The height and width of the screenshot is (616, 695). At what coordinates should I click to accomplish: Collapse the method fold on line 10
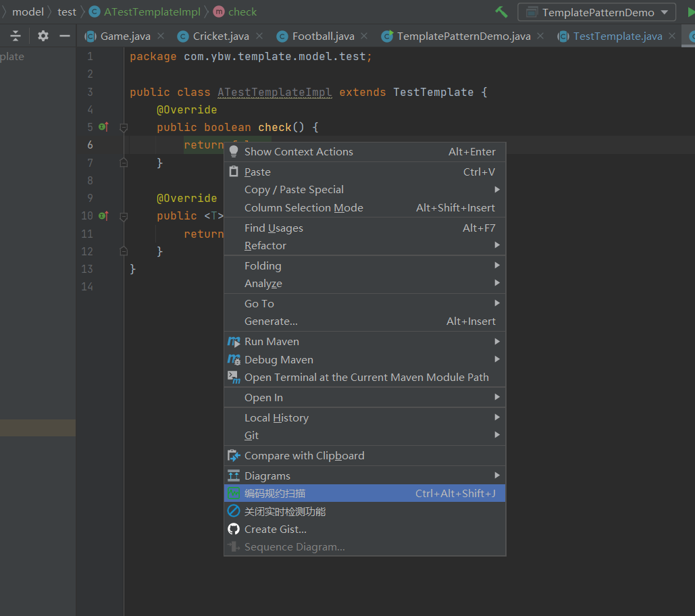pos(124,216)
